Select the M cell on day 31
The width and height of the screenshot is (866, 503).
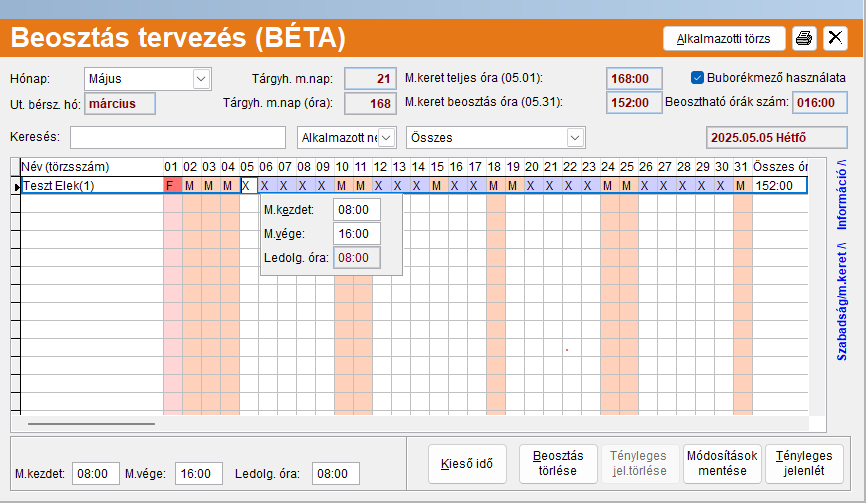743,186
